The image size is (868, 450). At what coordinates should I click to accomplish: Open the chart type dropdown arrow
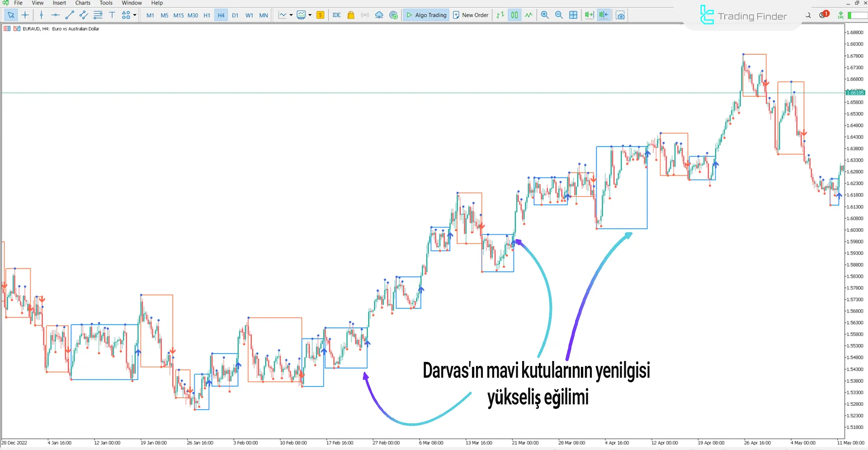pyautogui.click(x=292, y=15)
